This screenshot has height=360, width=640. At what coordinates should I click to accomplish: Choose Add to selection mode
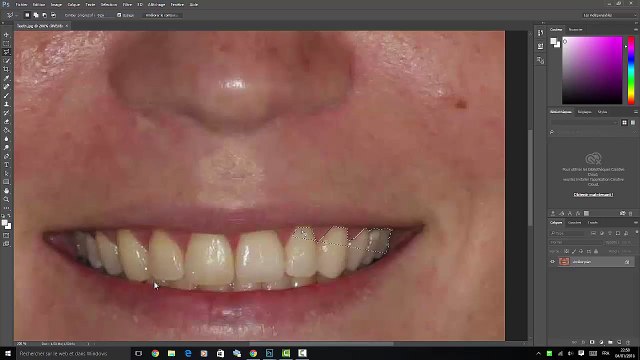36,15
